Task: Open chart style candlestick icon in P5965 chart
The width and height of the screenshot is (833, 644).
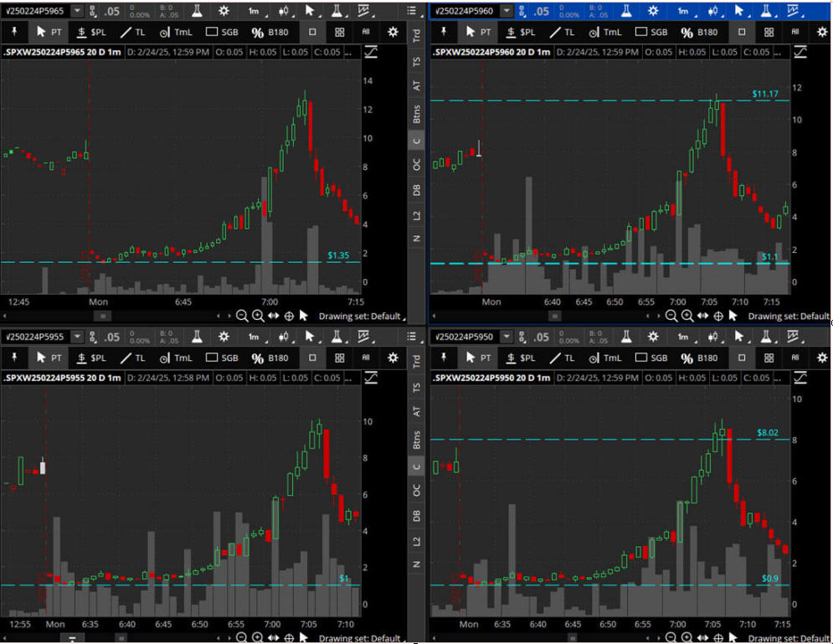Action: 284,11
